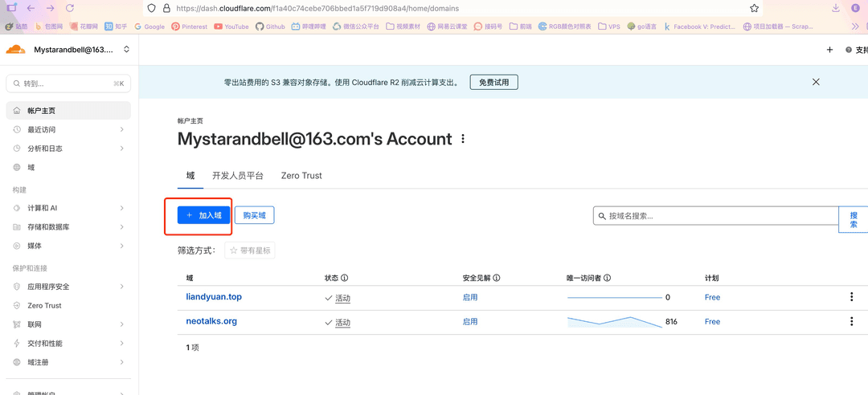Click the lock site info icon
868x395 pixels.
click(166, 8)
